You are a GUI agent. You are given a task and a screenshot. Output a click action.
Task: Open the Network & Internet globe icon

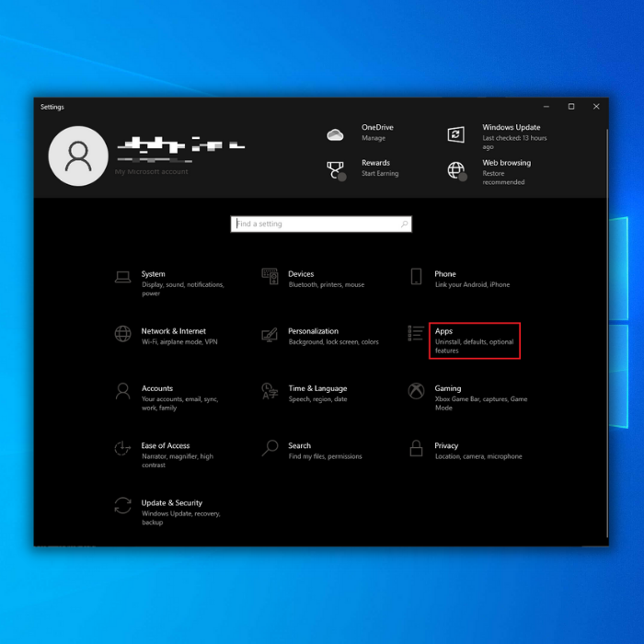point(122,333)
